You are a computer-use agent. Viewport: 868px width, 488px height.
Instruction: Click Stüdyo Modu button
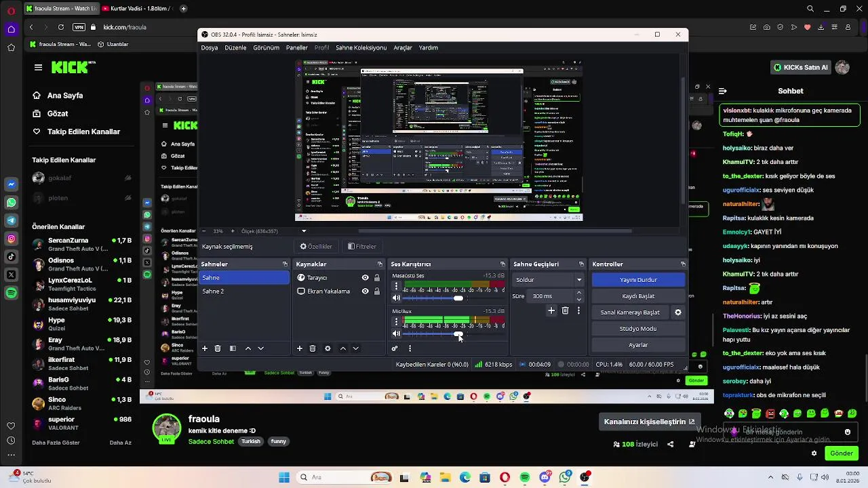[x=638, y=329]
